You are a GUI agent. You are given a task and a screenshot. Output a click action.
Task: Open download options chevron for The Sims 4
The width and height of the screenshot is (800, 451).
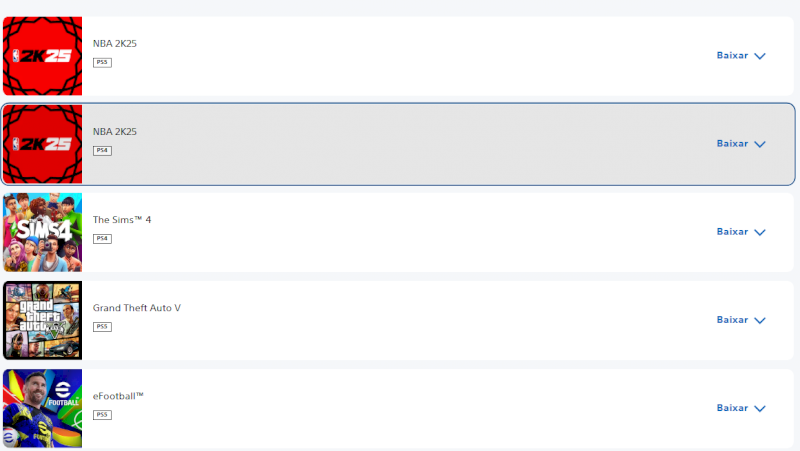tap(760, 232)
